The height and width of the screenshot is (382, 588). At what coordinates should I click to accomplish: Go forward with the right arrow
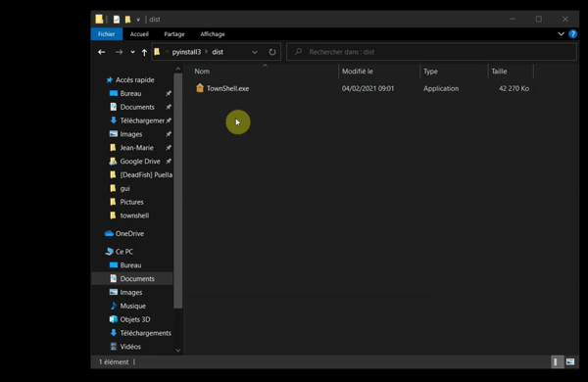click(x=119, y=52)
